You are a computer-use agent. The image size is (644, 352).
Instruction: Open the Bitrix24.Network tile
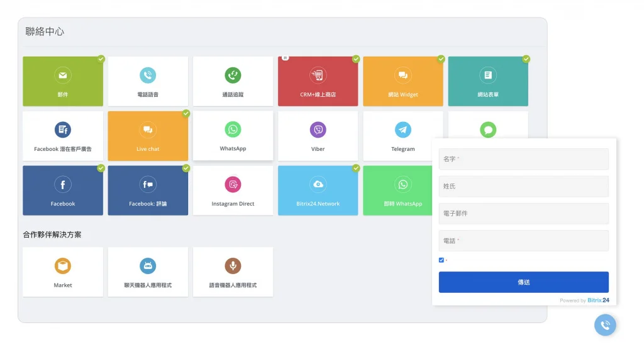318,190
